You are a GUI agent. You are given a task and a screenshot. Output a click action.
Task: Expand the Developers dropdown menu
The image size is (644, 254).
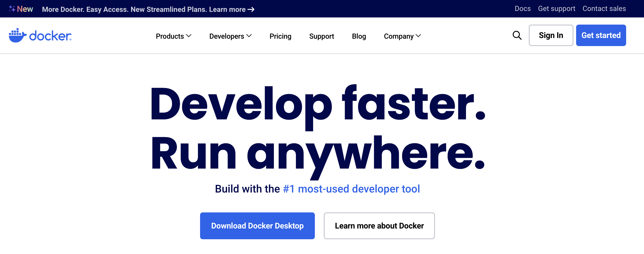(x=230, y=36)
